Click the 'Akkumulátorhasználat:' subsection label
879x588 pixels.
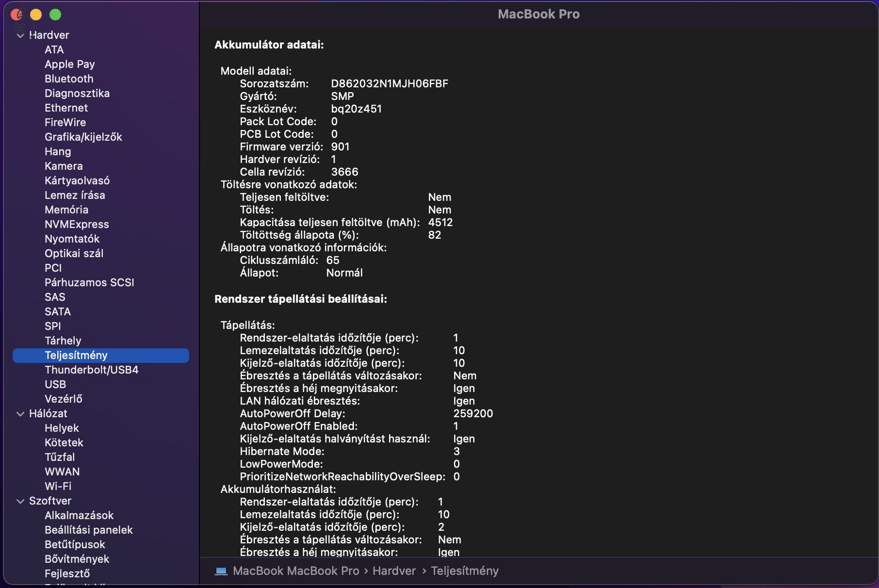pos(278,489)
